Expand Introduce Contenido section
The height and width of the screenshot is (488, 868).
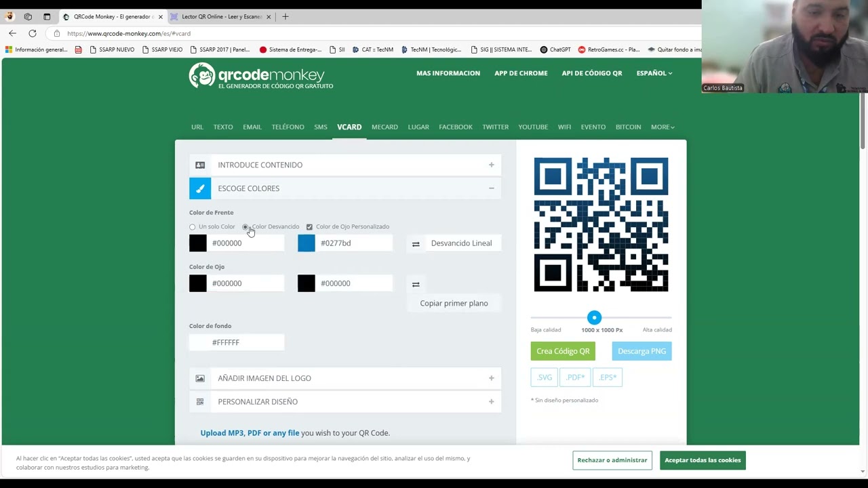tap(345, 165)
